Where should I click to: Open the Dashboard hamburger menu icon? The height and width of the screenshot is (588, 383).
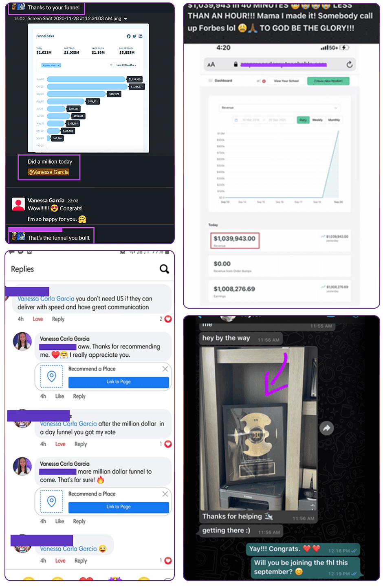211,81
